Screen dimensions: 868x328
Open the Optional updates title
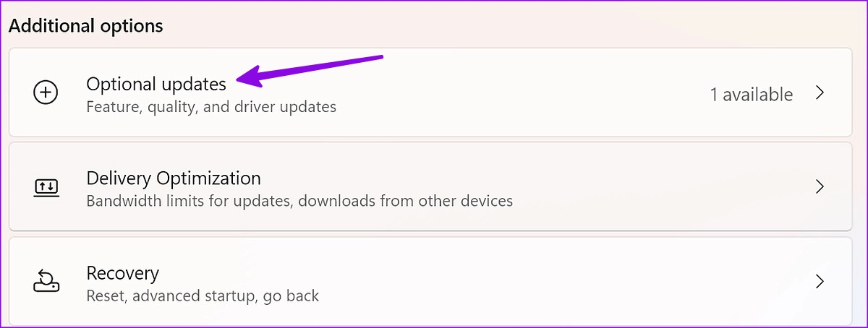click(x=156, y=85)
